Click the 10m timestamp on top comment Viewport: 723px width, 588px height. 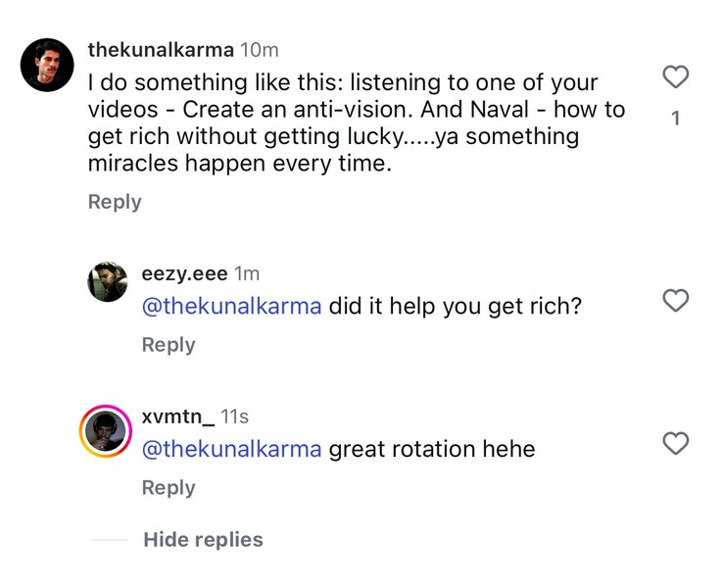pyautogui.click(x=260, y=49)
